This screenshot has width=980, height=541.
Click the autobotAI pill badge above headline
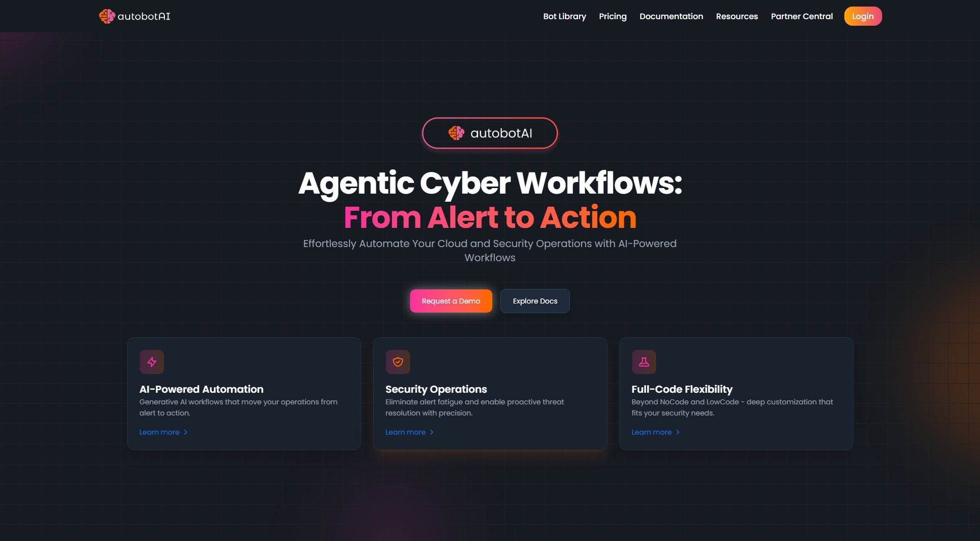click(x=490, y=133)
